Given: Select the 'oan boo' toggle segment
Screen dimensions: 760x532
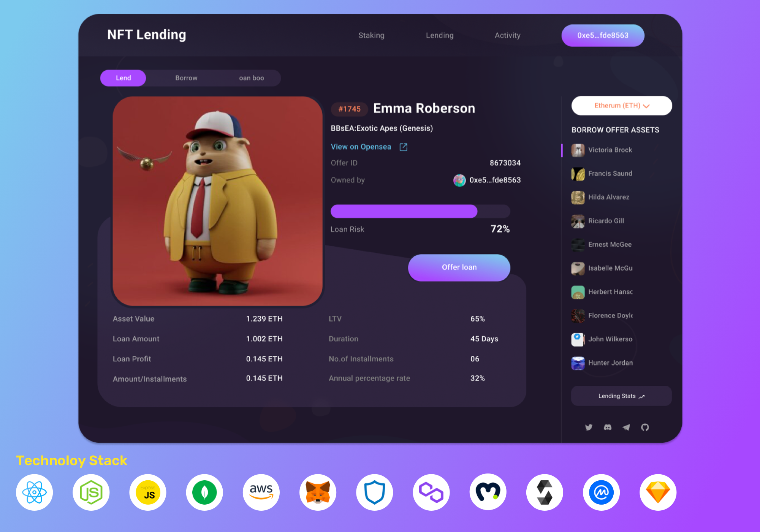Looking at the screenshot, I should click(x=251, y=78).
